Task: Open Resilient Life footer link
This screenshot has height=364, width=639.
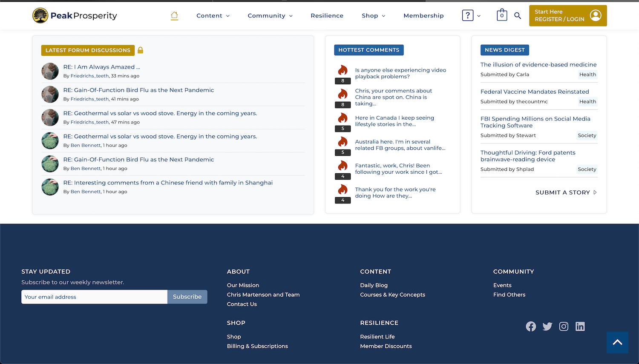Action: pyautogui.click(x=377, y=337)
